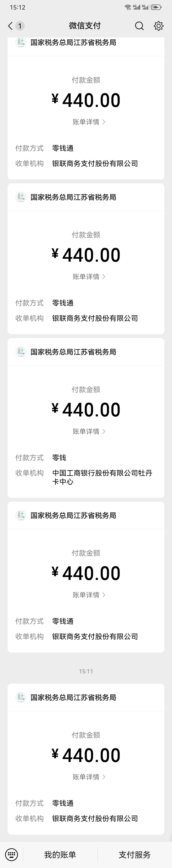Open settings via the gear icon
The height and width of the screenshot is (868, 172).
(x=159, y=26)
